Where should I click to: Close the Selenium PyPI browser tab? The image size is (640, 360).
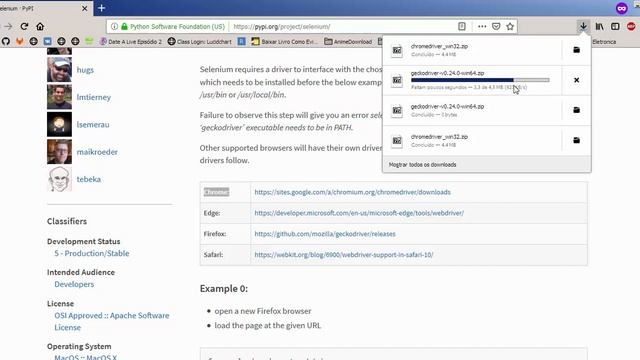point(84,8)
